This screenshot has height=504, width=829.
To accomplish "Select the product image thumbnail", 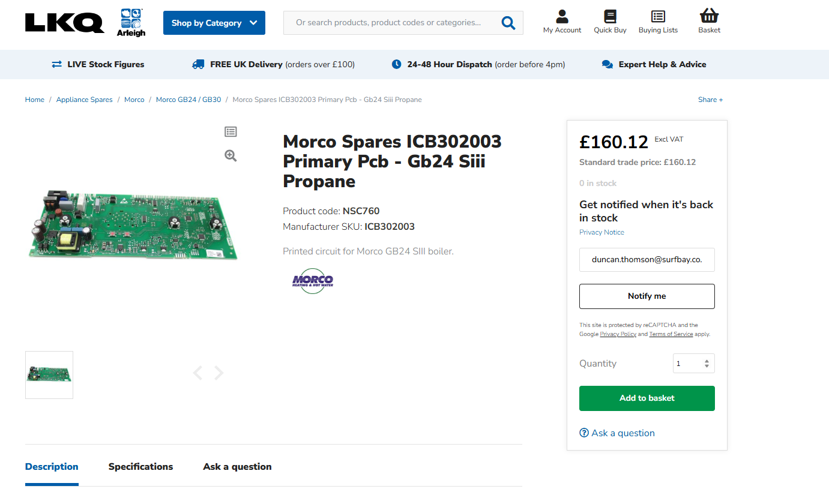I will (x=49, y=375).
